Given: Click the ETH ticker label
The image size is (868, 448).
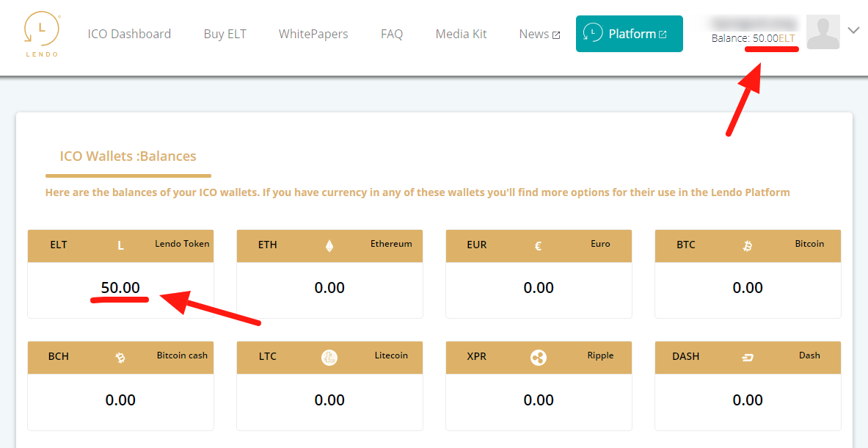Looking at the screenshot, I should [267, 245].
